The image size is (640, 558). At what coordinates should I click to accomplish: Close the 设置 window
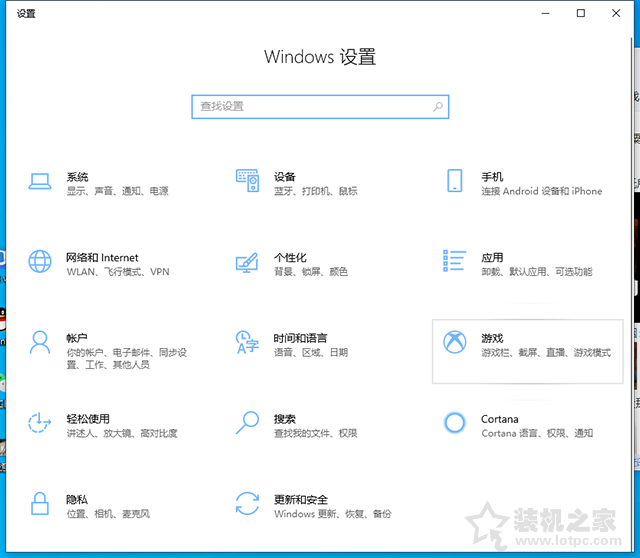pos(616,13)
